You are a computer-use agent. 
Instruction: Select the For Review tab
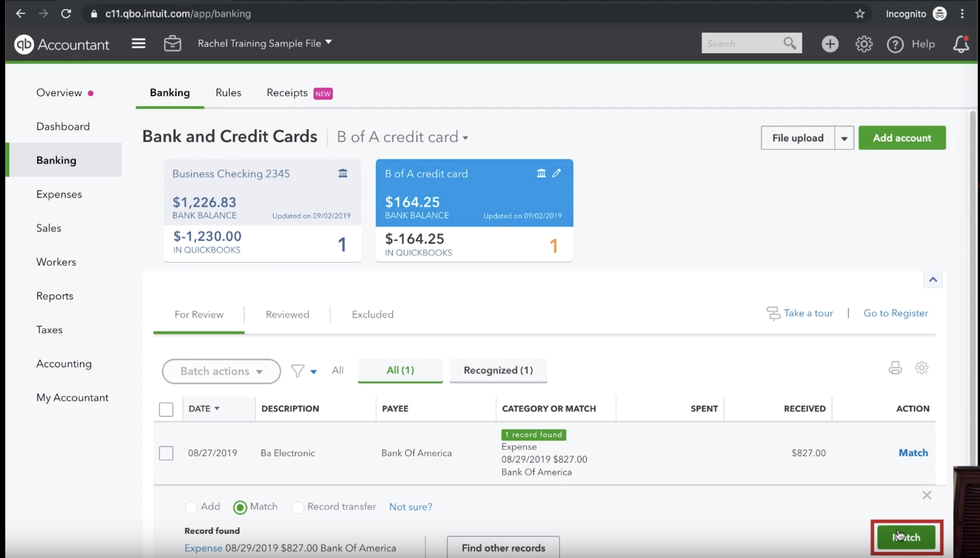point(199,314)
